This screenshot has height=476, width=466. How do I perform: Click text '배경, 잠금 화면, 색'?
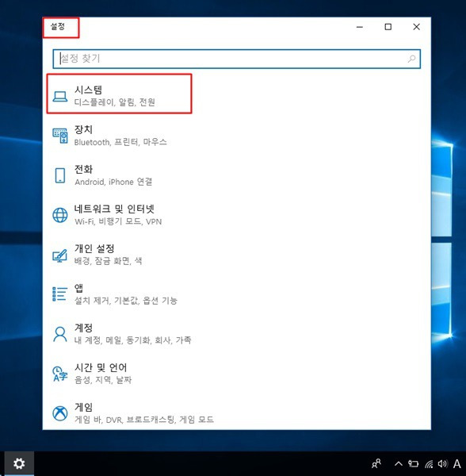pos(108,261)
